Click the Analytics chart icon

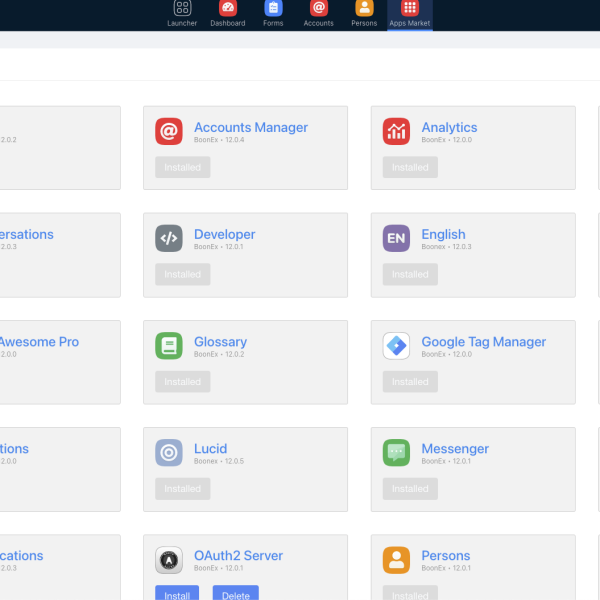[396, 131]
